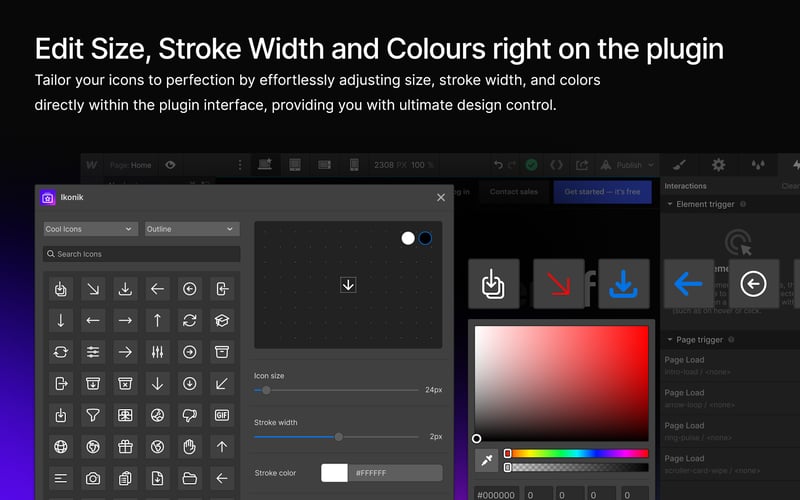800x500 pixels.
Task: Click the #000000 hex field in picker
Action: [496, 494]
